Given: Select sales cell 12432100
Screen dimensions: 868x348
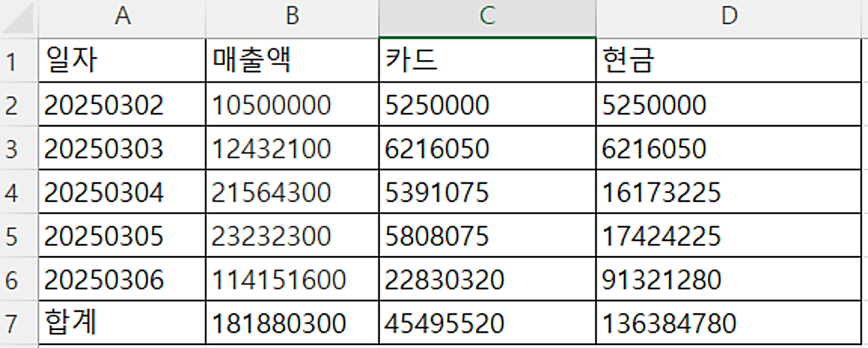Looking at the screenshot, I should coord(292,148).
